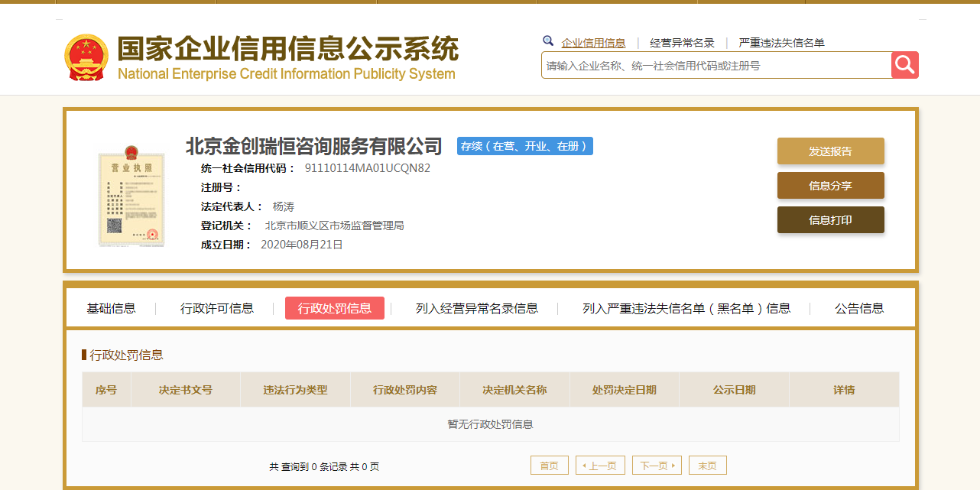Click the 国家企业信用信息公示系统 site title
The image size is (980, 490).
coord(287,49)
